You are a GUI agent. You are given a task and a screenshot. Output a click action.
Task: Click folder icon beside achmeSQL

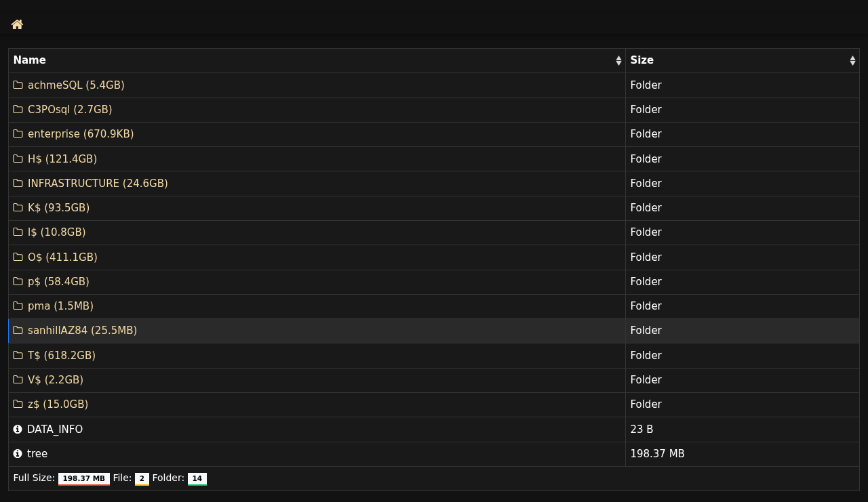pos(18,85)
